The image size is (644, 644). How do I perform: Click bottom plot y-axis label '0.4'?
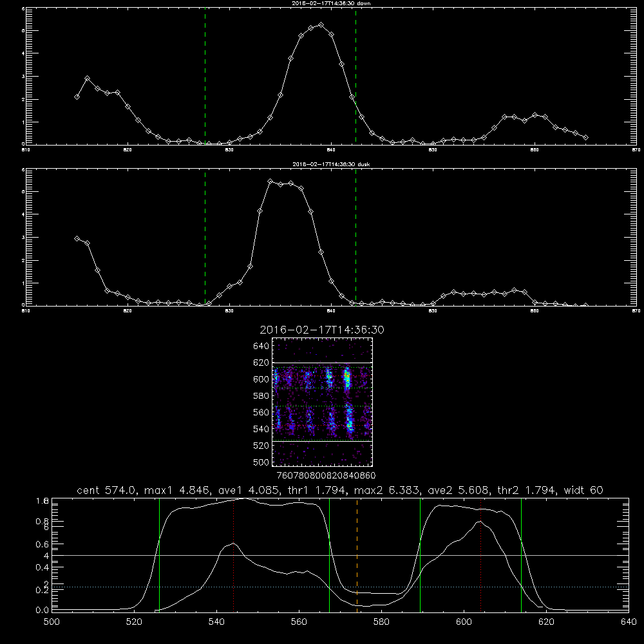(x=43, y=567)
